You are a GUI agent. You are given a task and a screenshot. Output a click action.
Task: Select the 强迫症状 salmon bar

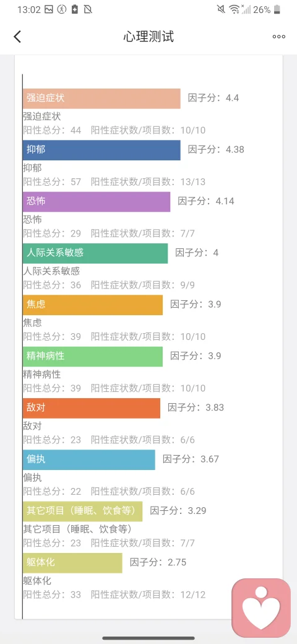coord(101,98)
